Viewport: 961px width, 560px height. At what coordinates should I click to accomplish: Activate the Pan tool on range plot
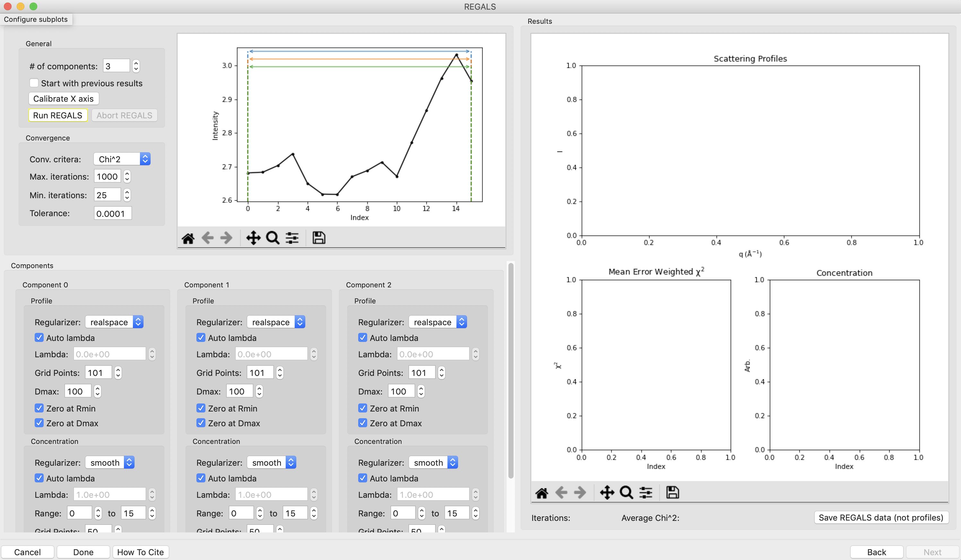(x=253, y=238)
